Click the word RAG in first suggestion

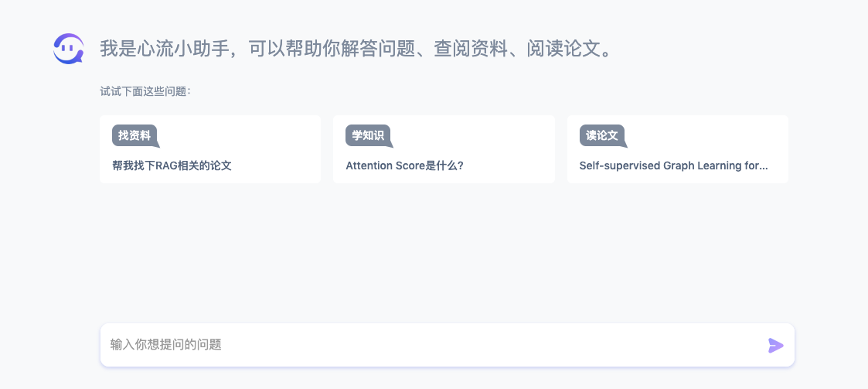(x=166, y=165)
